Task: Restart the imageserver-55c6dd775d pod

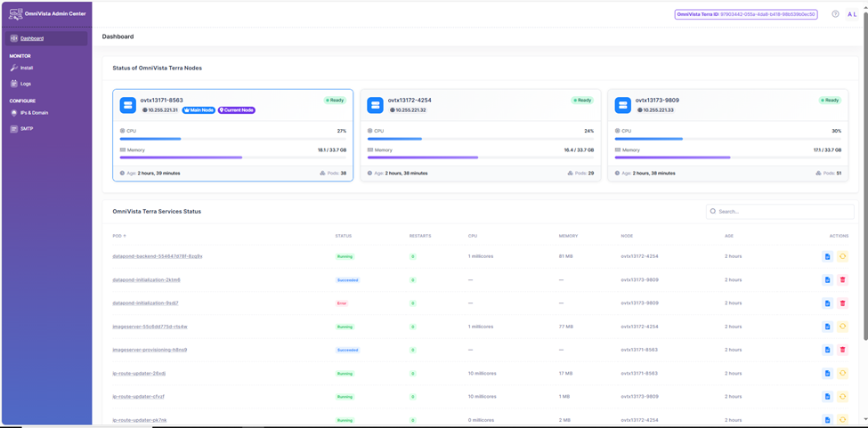Action: coord(843,327)
